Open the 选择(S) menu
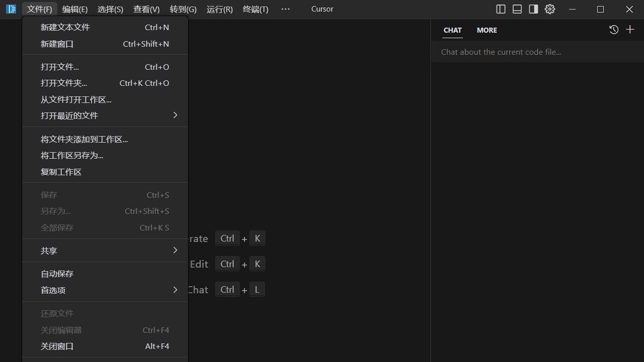The width and height of the screenshot is (644, 362). point(111,9)
